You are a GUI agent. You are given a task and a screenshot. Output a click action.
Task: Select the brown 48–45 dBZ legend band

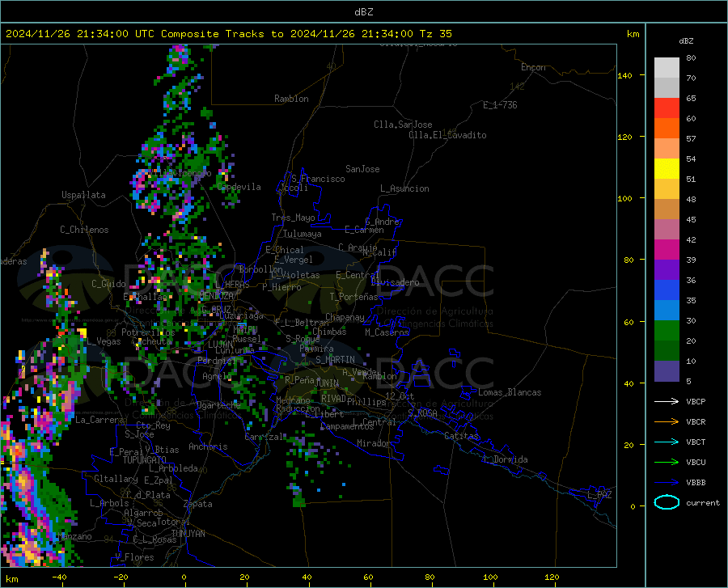(x=667, y=209)
